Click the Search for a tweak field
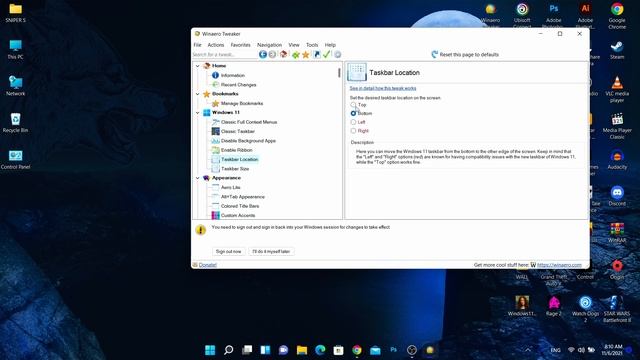Viewport: 640px width, 360px height. coord(224,54)
